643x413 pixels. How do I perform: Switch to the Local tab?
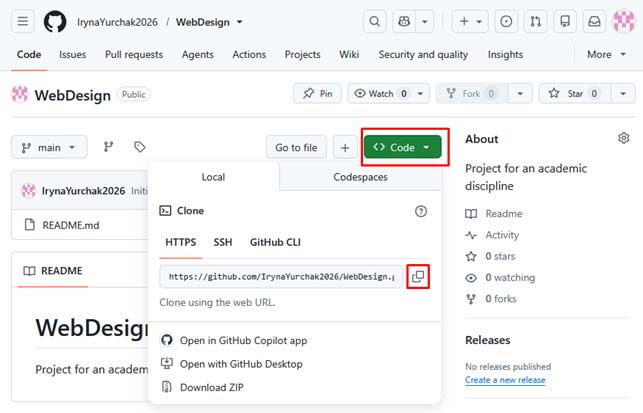coord(213,177)
